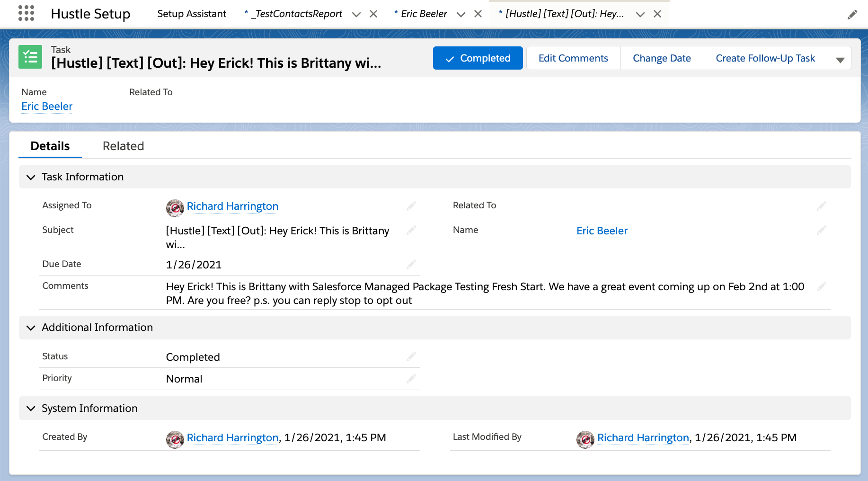The height and width of the screenshot is (481, 868).
Task: Collapse the System Information section
Action: click(31, 409)
